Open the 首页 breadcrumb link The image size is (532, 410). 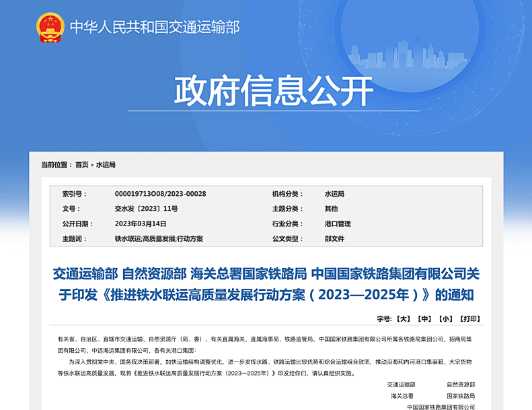82,165
